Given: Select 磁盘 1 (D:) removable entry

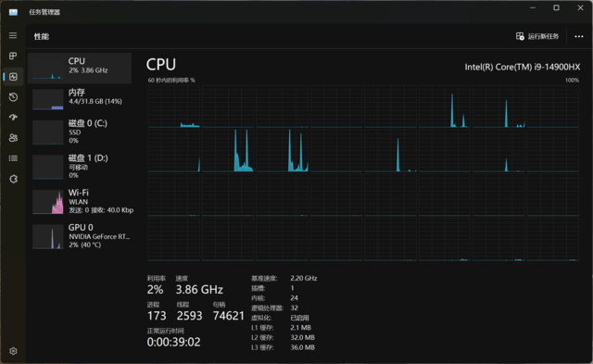Looking at the screenshot, I should [x=80, y=167].
